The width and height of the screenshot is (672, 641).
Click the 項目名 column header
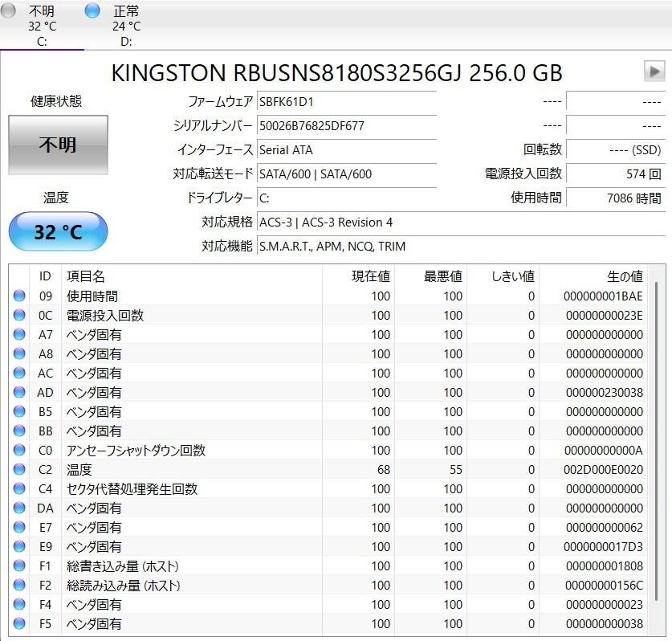pos(192,276)
